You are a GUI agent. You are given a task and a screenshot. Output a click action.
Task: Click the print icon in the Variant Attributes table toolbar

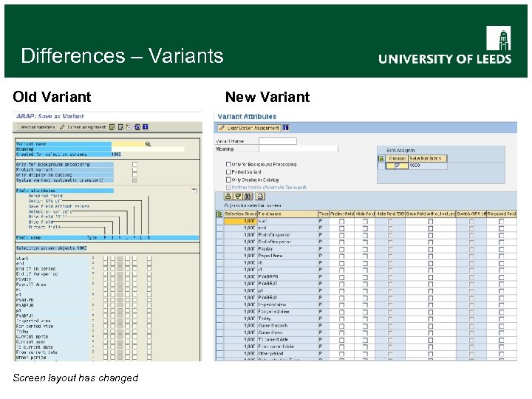[x=260, y=197]
